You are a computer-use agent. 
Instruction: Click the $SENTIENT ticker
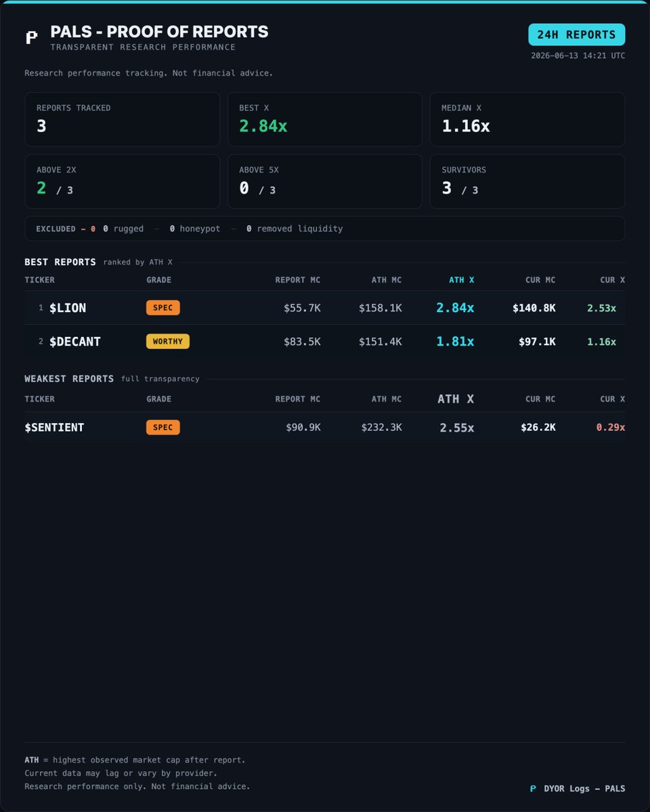(x=54, y=428)
